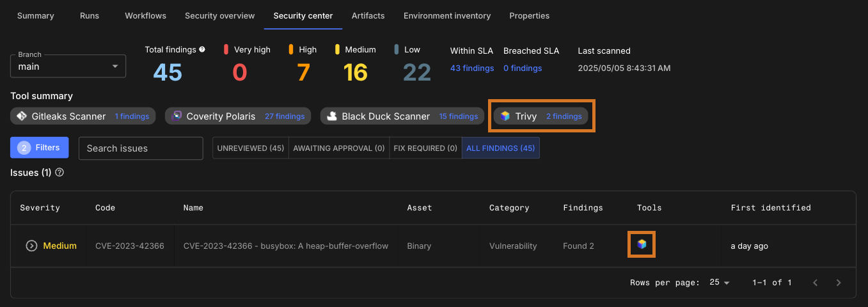This screenshot has height=307, width=868.
Task: Click the a day ago cell
Action: 749,246
